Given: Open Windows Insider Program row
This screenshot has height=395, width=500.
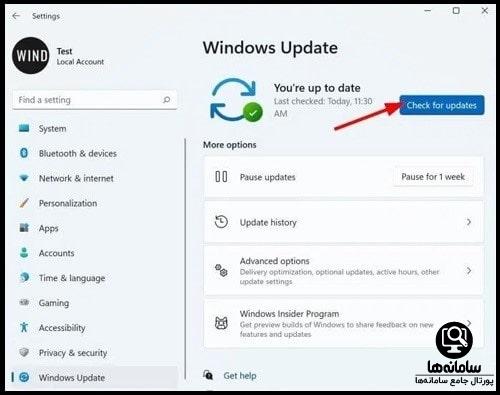Looking at the screenshot, I should 344,324.
